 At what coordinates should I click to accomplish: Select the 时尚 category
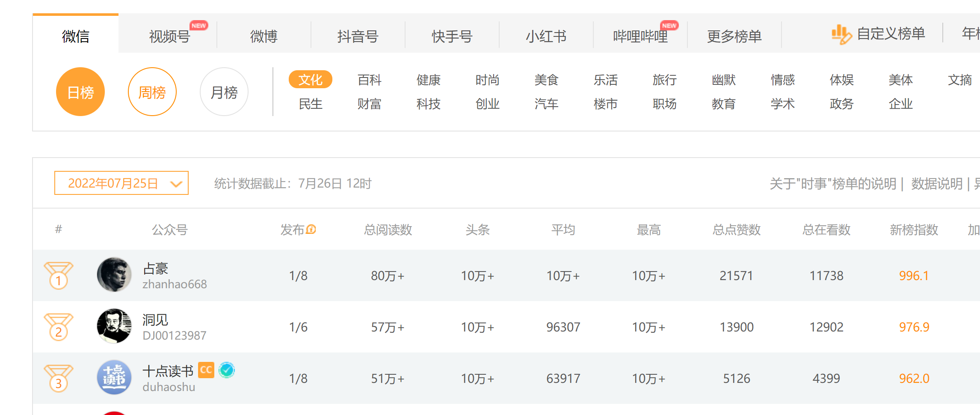tap(488, 80)
